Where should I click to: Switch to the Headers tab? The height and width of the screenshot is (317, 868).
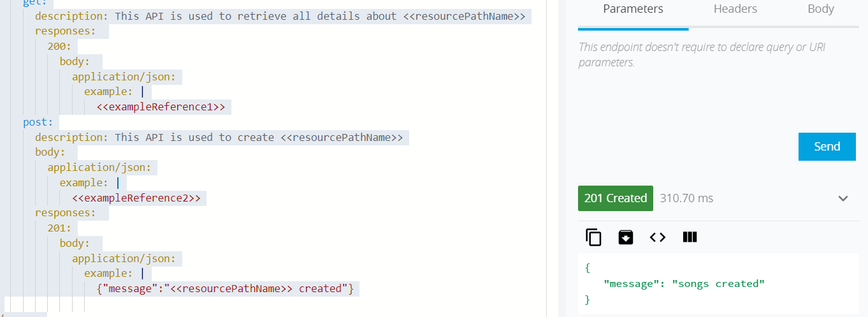click(735, 9)
